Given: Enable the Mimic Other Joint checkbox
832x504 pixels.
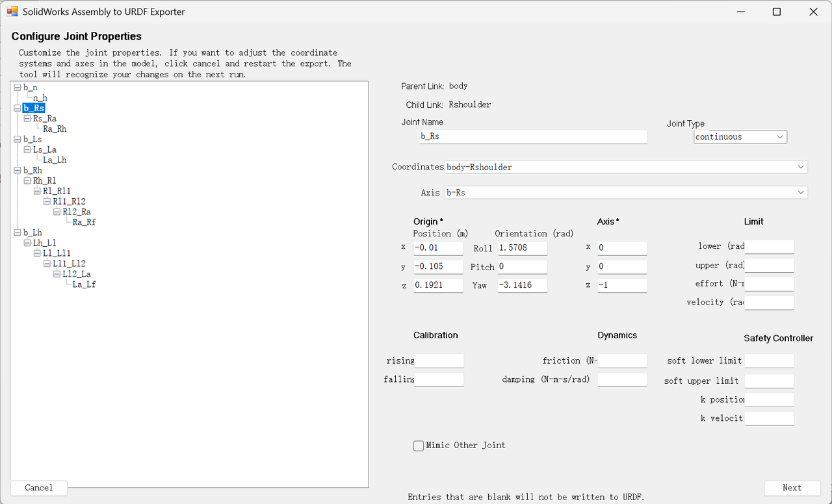Looking at the screenshot, I should [419, 446].
